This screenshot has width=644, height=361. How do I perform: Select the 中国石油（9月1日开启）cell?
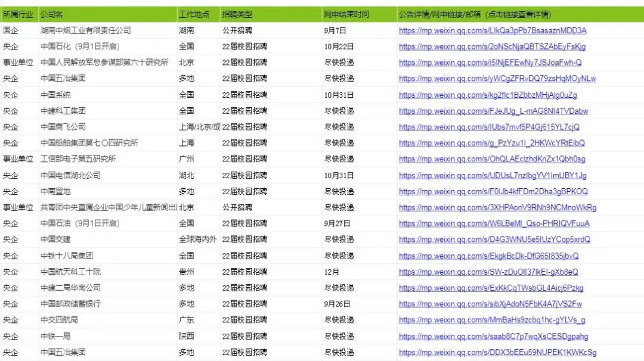coord(107,223)
